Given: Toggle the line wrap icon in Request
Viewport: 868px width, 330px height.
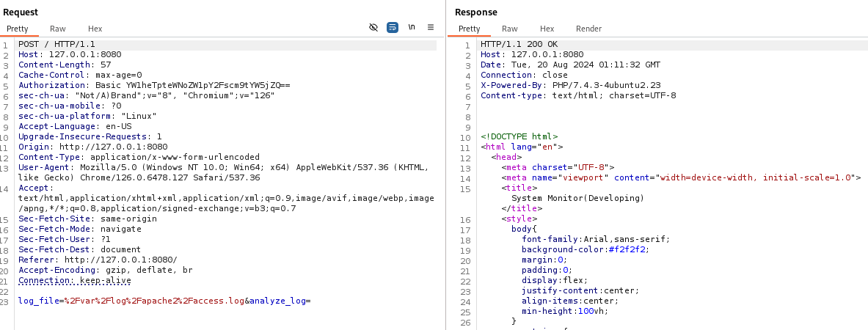Looking at the screenshot, I should point(393,27).
